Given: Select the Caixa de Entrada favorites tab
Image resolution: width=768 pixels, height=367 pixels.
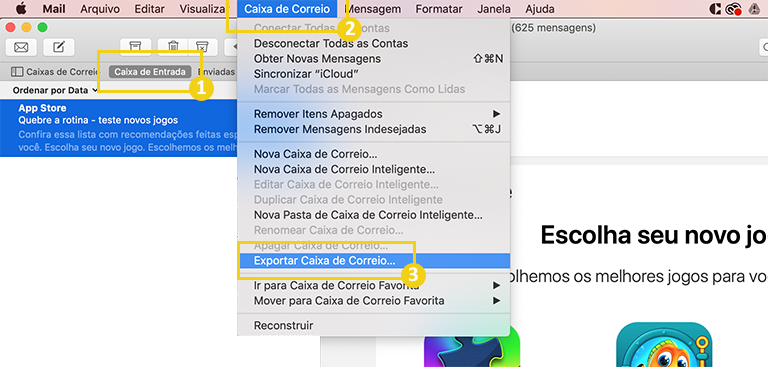Looking at the screenshot, I should [x=150, y=72].
